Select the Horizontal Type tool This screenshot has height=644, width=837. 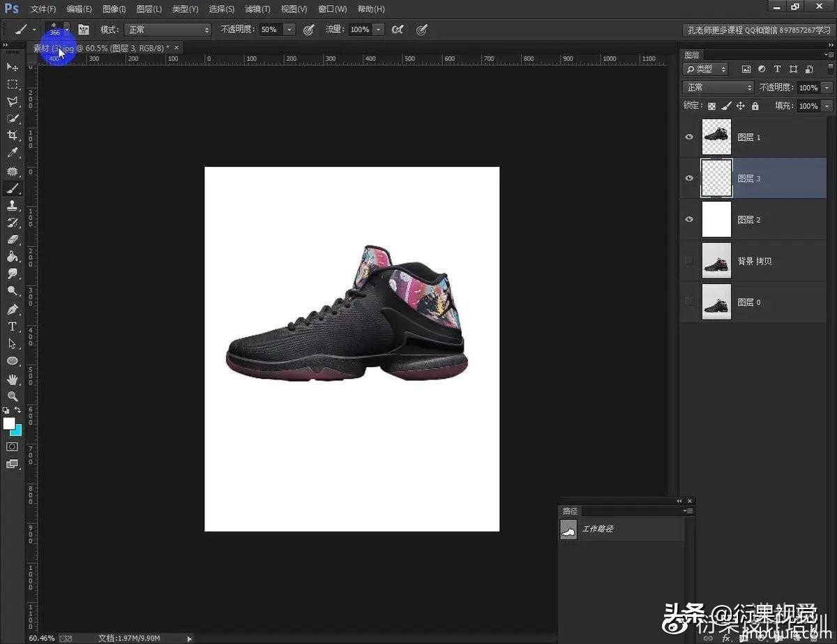pos(12,327)
